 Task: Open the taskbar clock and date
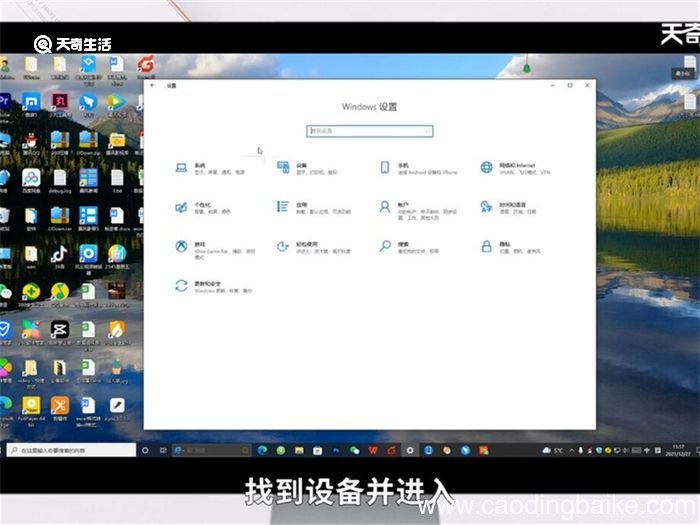tap(678, 450)
